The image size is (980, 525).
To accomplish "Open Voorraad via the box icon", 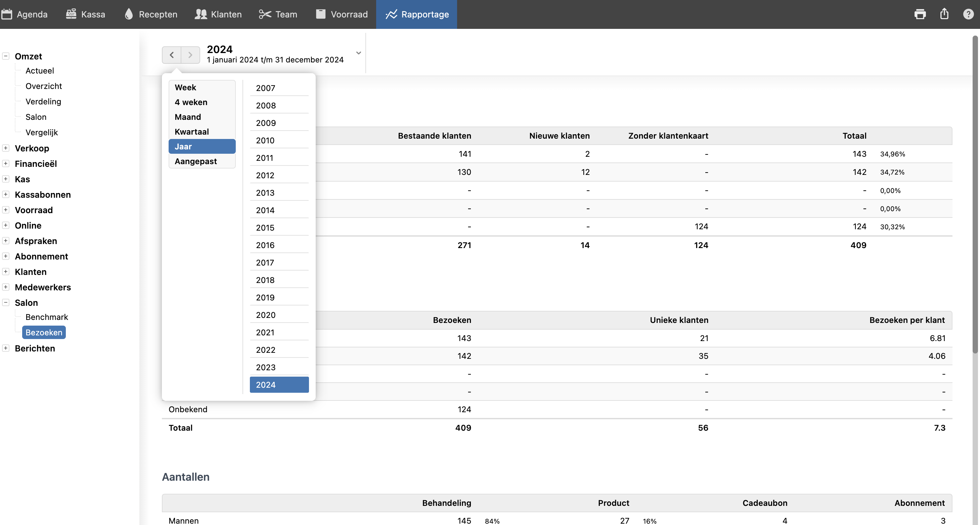I will click(x=321, y=14).
